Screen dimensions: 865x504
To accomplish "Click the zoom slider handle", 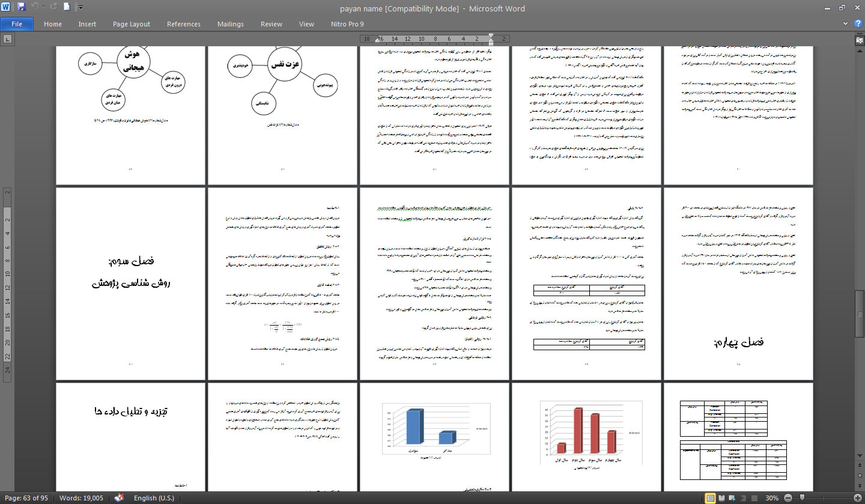I will point(803,498).
